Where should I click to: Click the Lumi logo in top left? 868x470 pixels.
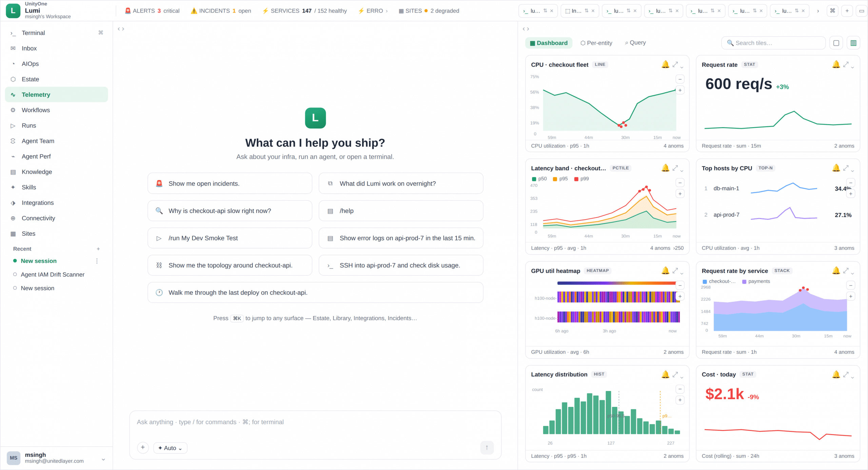point(13,11)
